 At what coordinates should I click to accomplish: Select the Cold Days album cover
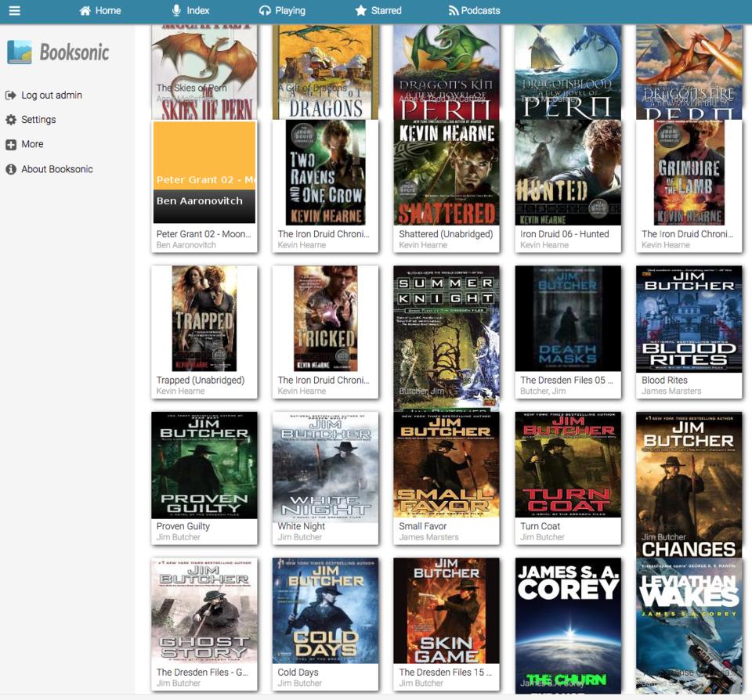(325, 611)
